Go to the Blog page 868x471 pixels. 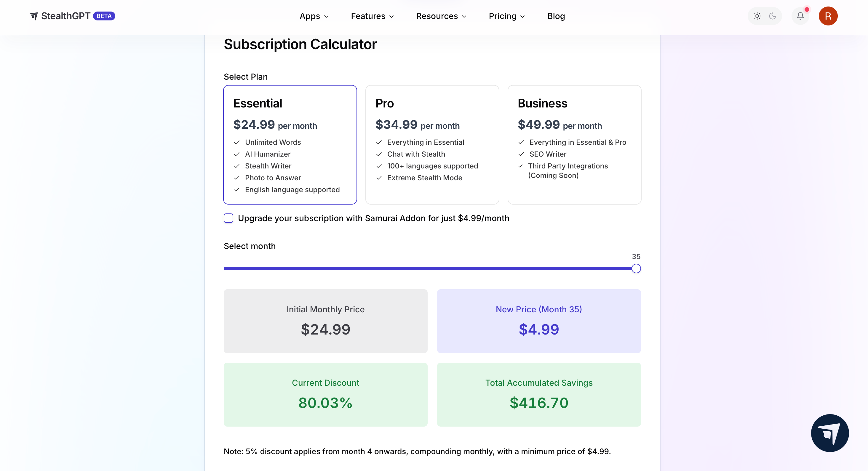pyautogui.click(x=556, y=16)
